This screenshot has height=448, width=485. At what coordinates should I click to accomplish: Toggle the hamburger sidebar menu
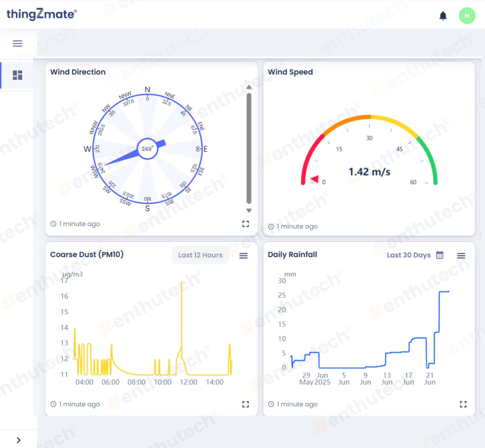click(17, 43)
